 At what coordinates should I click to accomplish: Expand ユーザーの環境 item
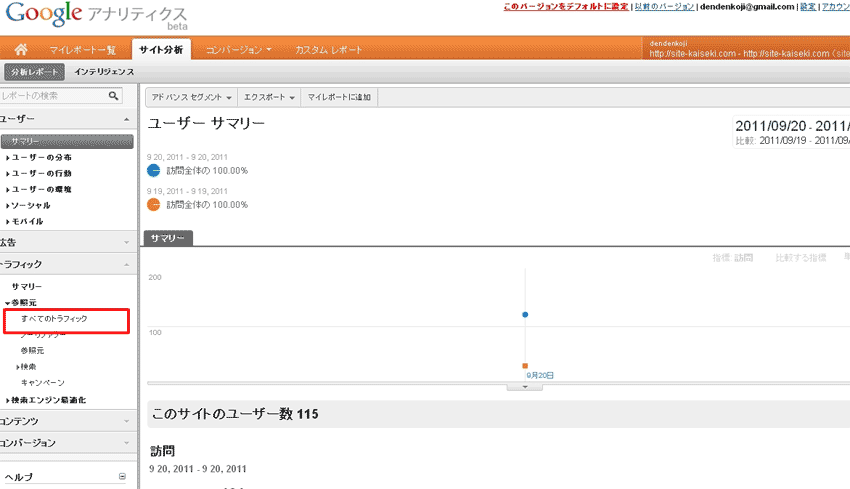39,189
